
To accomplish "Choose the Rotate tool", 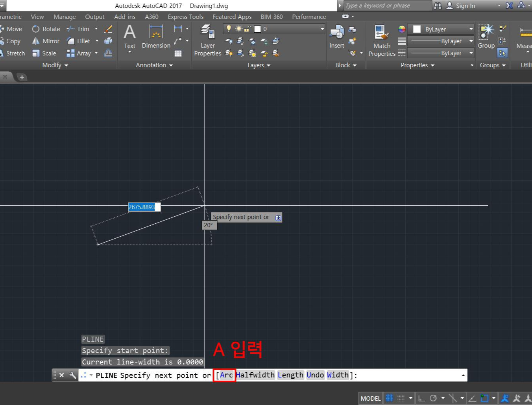I will point(46,29).
